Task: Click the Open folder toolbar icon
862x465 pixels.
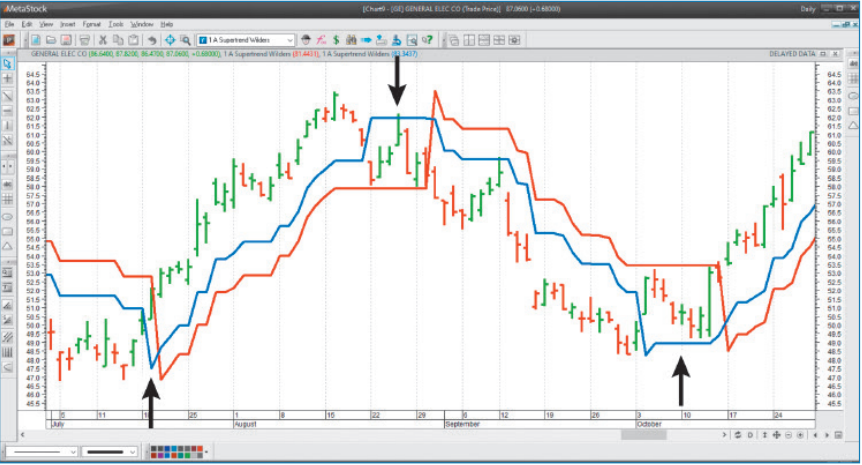Action: click(49, 40)
